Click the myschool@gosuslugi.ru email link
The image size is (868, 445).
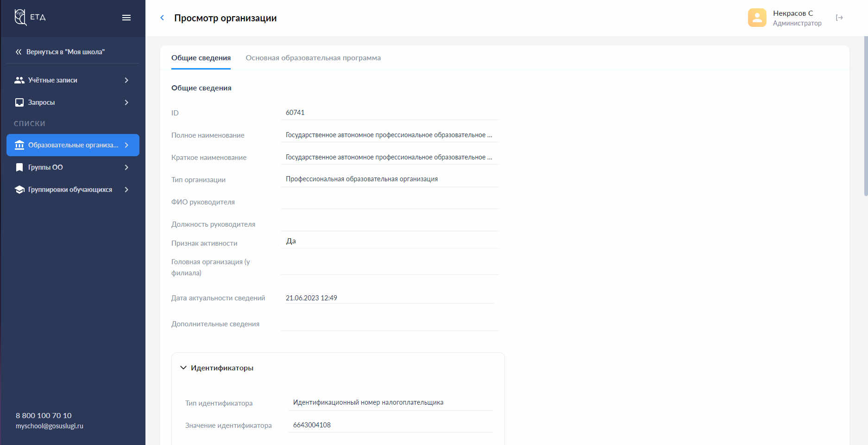click(50, 426)
